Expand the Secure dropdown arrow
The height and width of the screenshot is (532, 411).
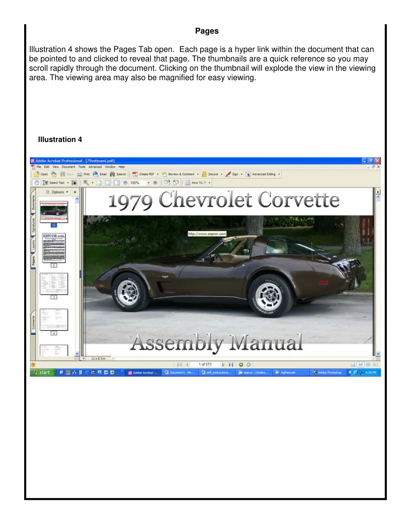pos(222,174)
